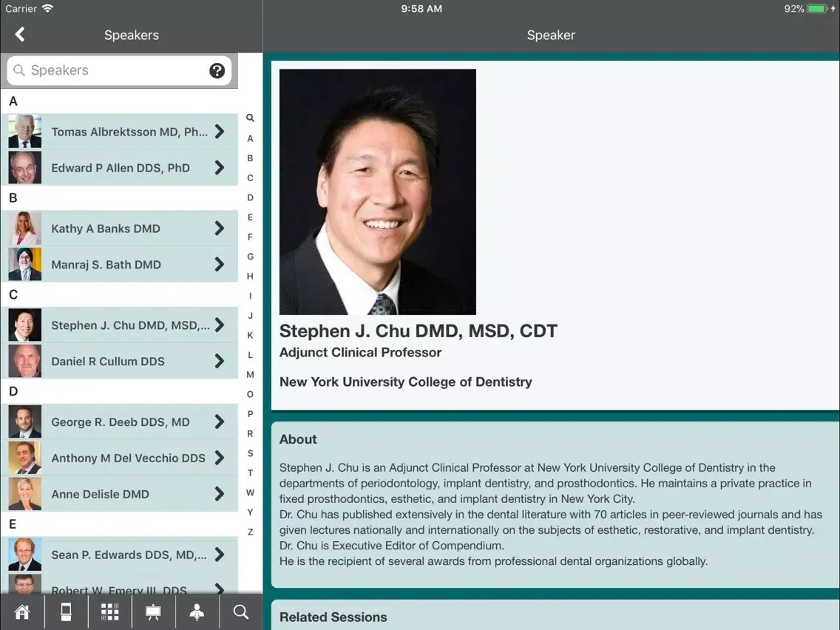Tap Stephen J. Chu's list thumbnail
Viewport: 840px width, 630px height.
point(24,325)
